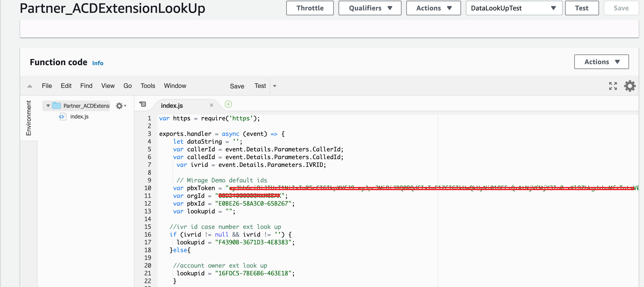Screen dimensions: 644x287
Task: Open Edit menu
Action: pos(66,86)
